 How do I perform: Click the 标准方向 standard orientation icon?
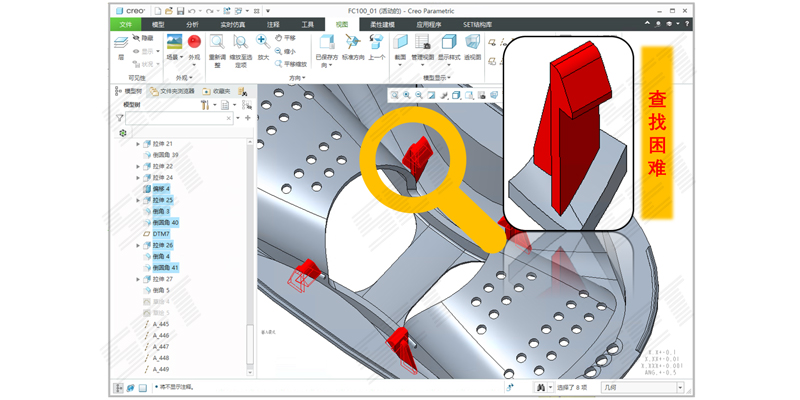click(x=352, y=44)
